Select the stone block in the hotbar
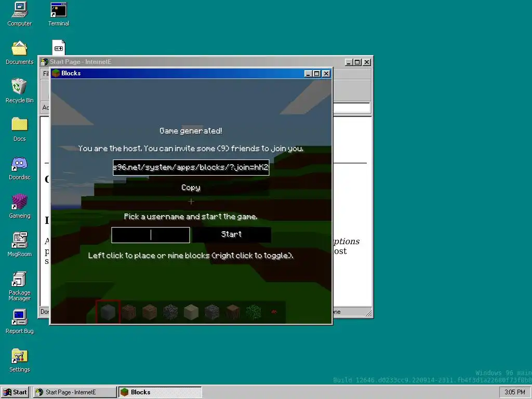Image resolution: width=532 pixels, height=399 pixels. (x=108, y=312)
